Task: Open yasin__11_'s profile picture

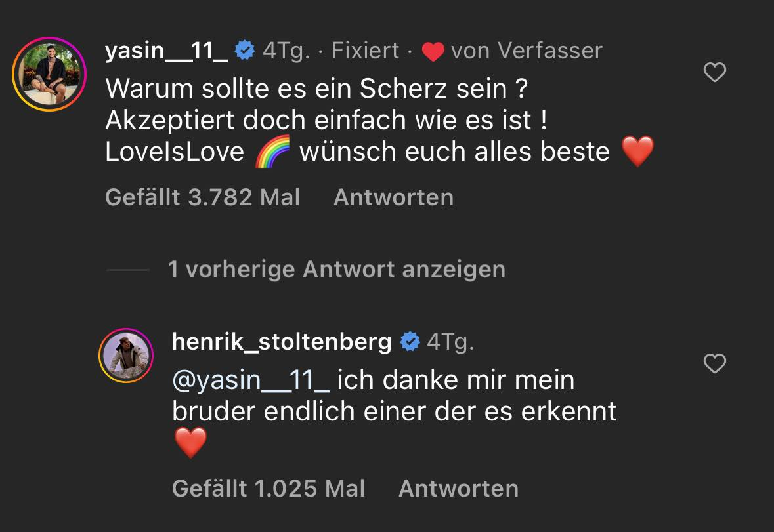Action: pos(49,73)
